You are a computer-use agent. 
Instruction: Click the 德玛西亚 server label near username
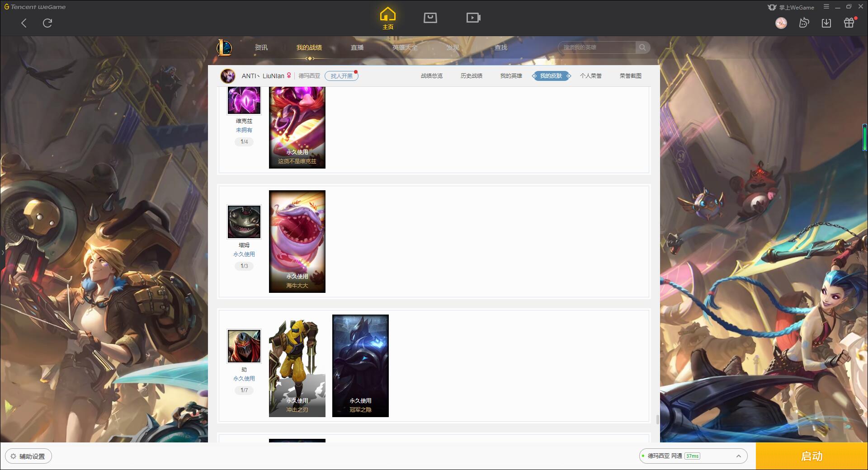pos(309,76)
